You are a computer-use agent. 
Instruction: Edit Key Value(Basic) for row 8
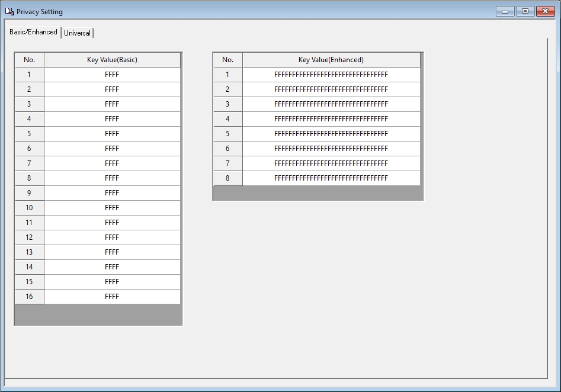[x=111, y=178]
